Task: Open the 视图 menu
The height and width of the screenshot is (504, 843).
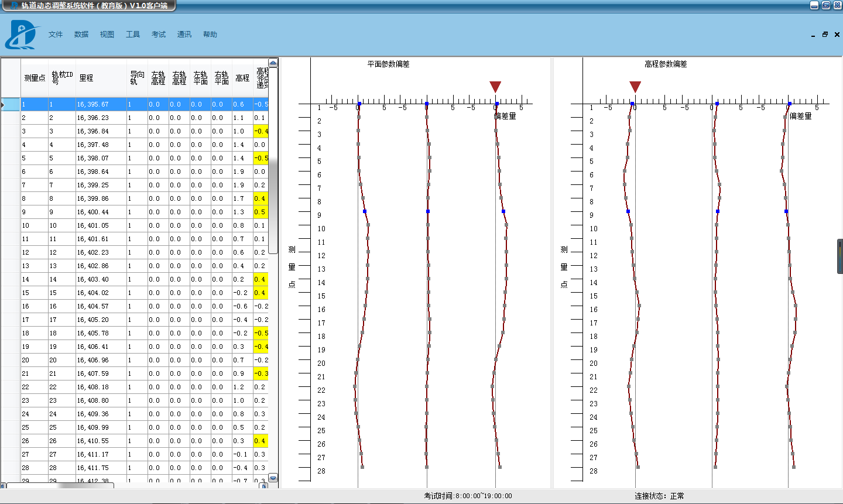Action: point(107,35)
